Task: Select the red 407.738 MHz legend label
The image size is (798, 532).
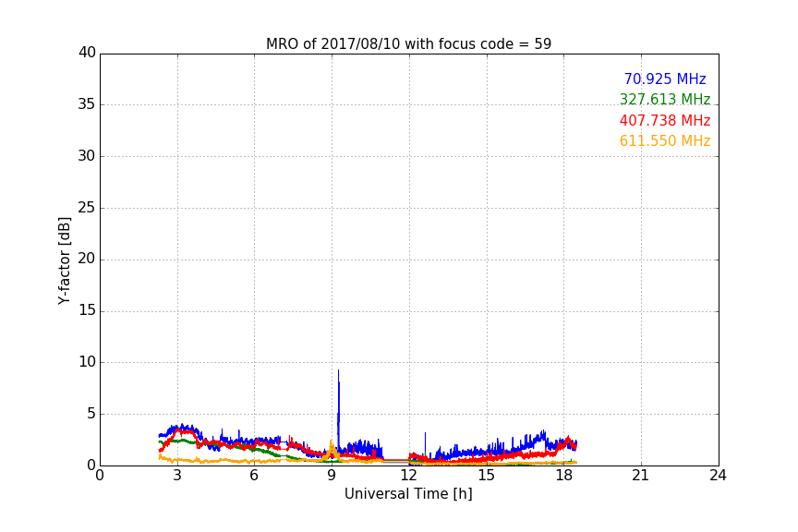Action: click(665, 120)
